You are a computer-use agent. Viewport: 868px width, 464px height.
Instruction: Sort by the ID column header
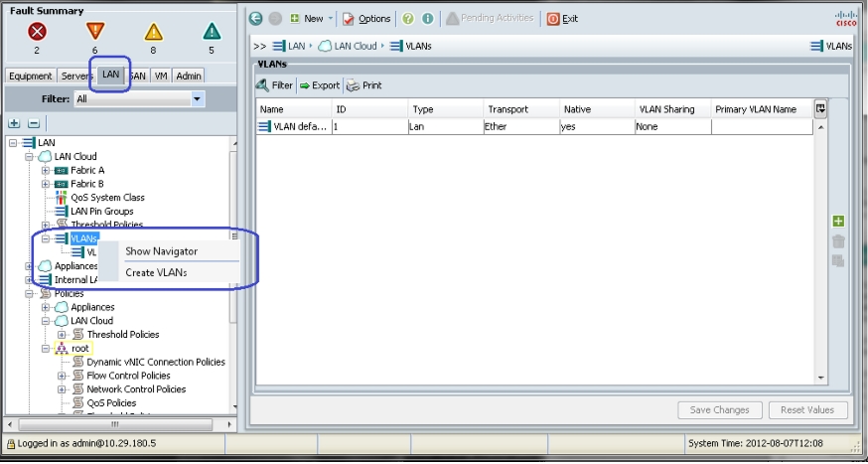point(369,109)
